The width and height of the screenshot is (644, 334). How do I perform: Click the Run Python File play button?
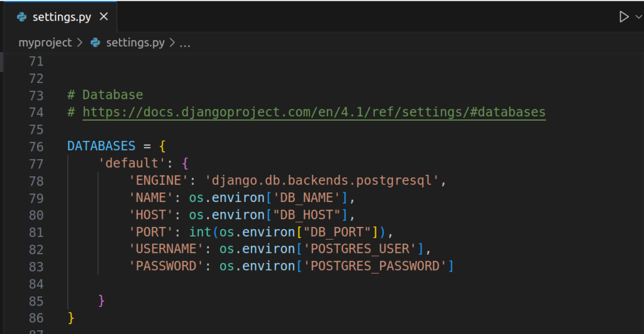click(623, 17)
